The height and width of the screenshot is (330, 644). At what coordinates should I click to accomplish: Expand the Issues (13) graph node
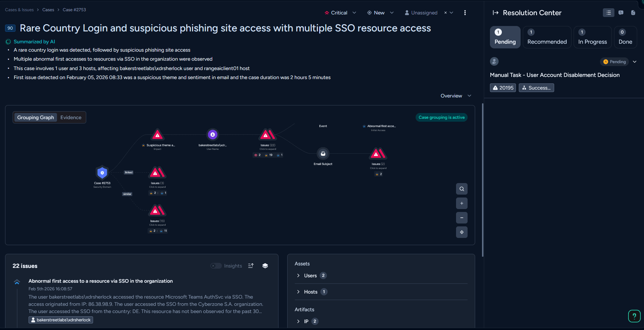[157, 210]
